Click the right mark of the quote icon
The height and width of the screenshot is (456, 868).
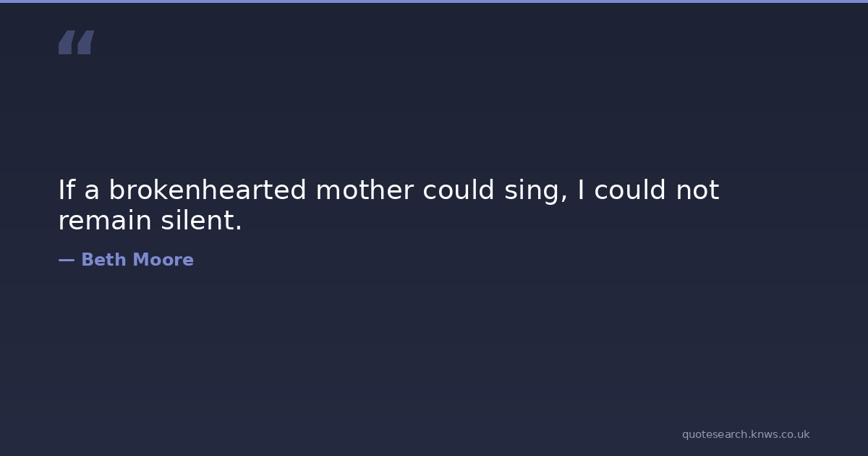coord(85,42)
